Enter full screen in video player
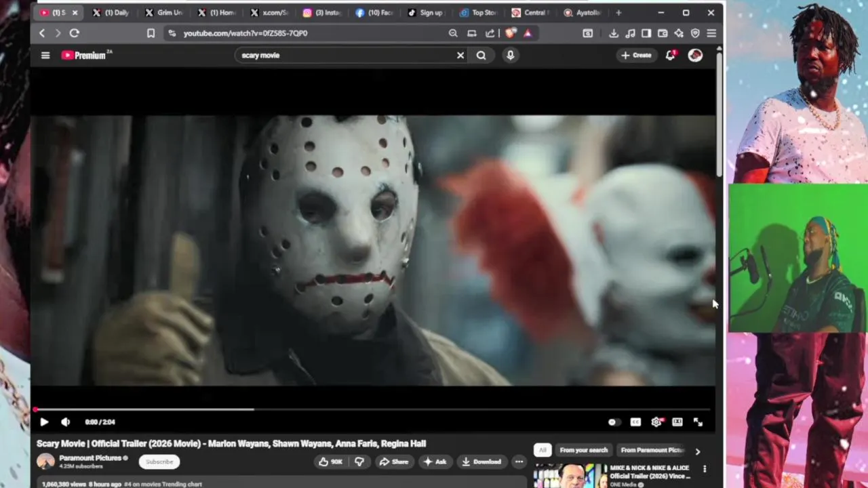This screenshot has height=488, width=868. [698, 422]
